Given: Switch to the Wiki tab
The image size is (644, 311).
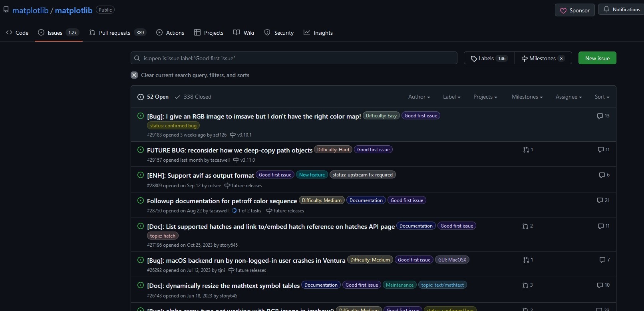Looking at the screenshot, I should 244,33.
